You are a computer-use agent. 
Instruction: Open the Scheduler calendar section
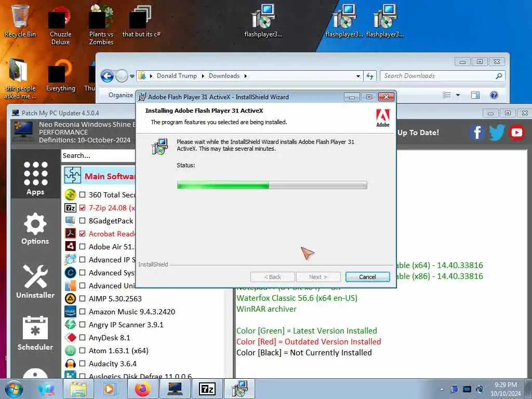pyautogui.click(x=35, y=333)
